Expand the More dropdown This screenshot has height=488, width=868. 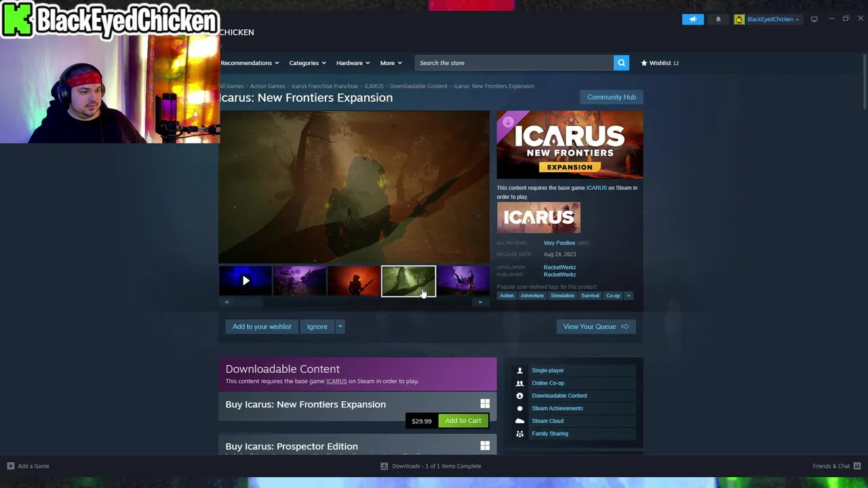pos(391,63)
